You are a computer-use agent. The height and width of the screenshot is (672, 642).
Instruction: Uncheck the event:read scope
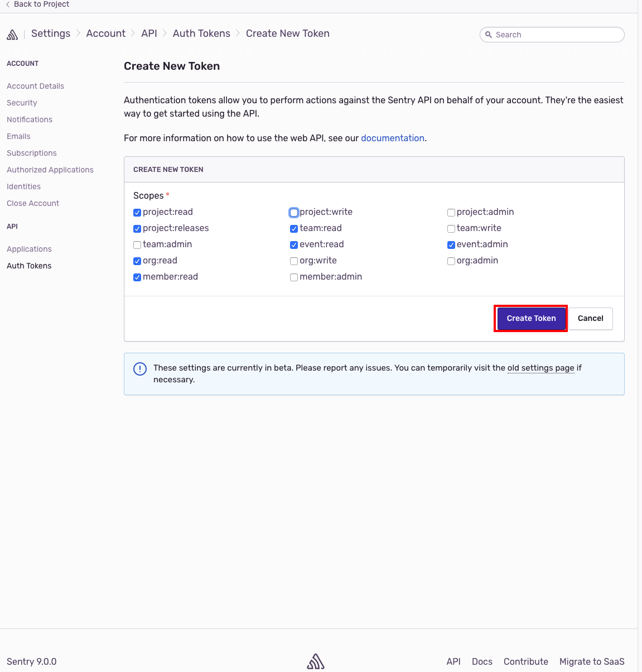[x=294, y=245]
